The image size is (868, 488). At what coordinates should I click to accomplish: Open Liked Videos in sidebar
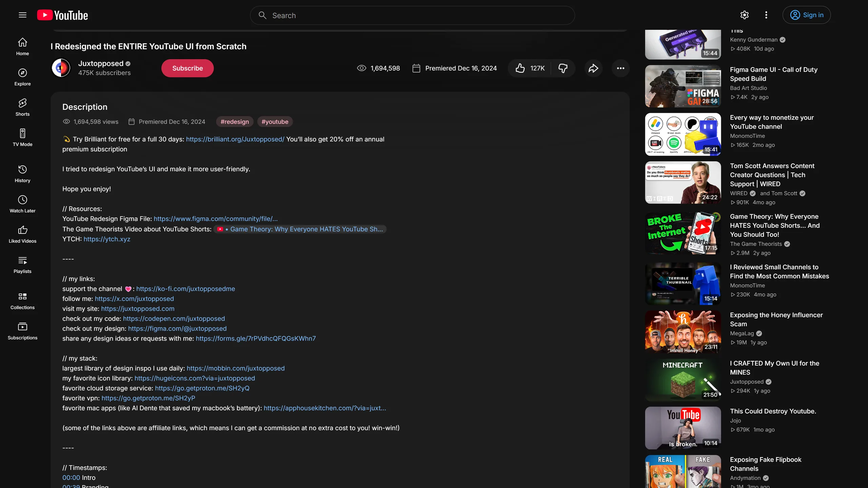click(x=22, y=234)
